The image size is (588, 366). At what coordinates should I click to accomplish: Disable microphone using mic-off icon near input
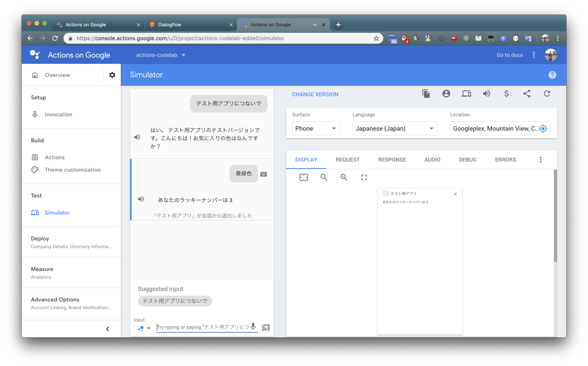pos(266,328)
